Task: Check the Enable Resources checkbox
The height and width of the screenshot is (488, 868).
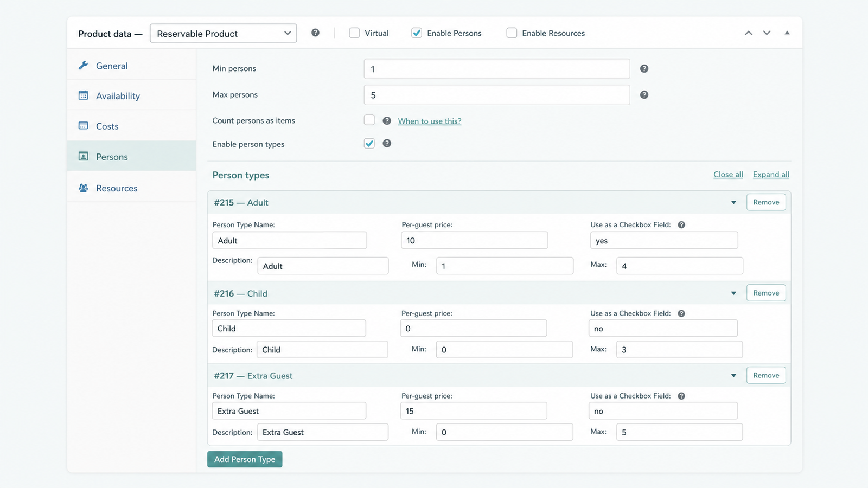Action: [512, 33]
